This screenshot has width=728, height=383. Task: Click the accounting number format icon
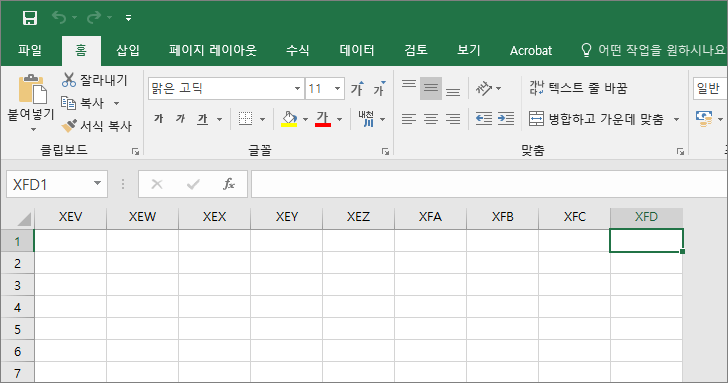click(x=704, y=119)
